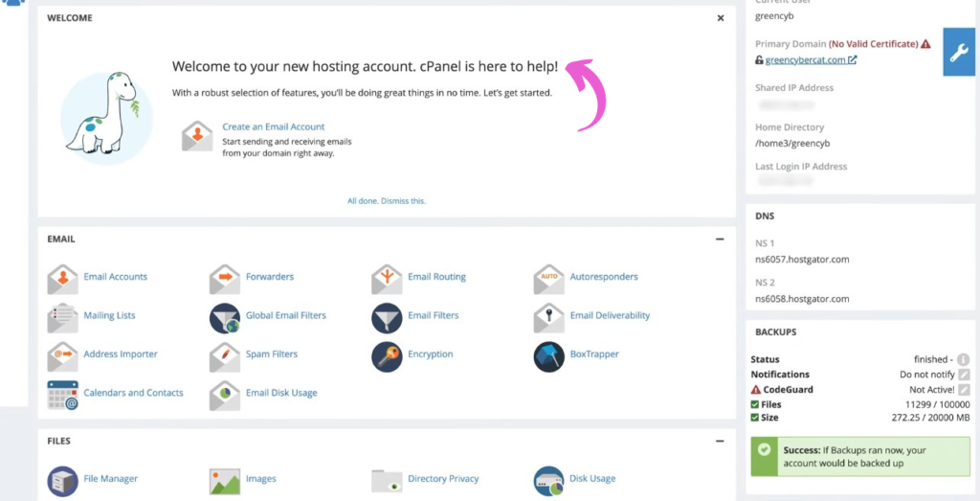This screenshot has height=501, width=980.
Task: Open the Global Email Filters link
Action: (x=285, y=315)
